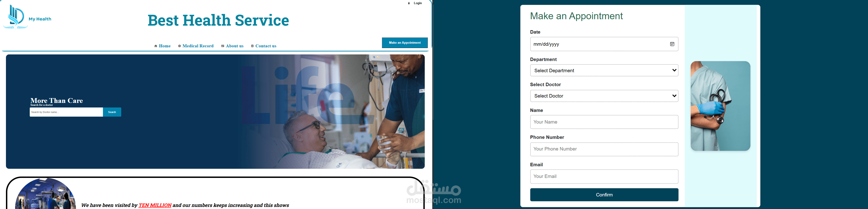Click the Your Phone Number field
This screenshot has width=868, height=209.
[x=604, y=149]
